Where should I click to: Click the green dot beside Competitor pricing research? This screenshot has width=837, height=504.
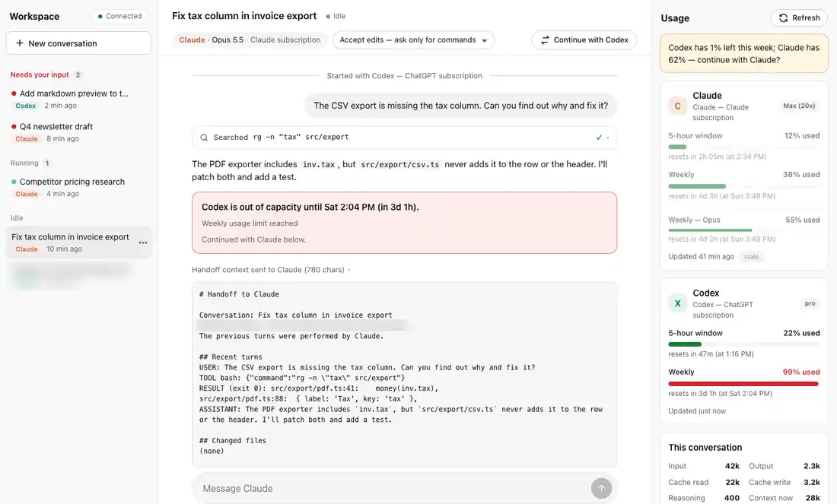14,182
